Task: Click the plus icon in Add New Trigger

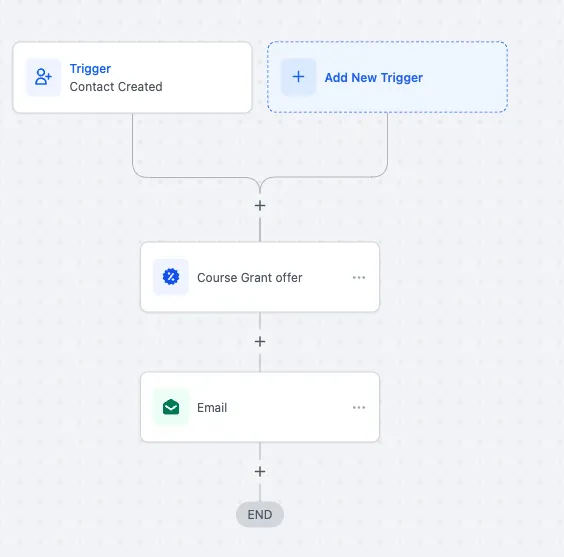Action: (x=298, y=77)
